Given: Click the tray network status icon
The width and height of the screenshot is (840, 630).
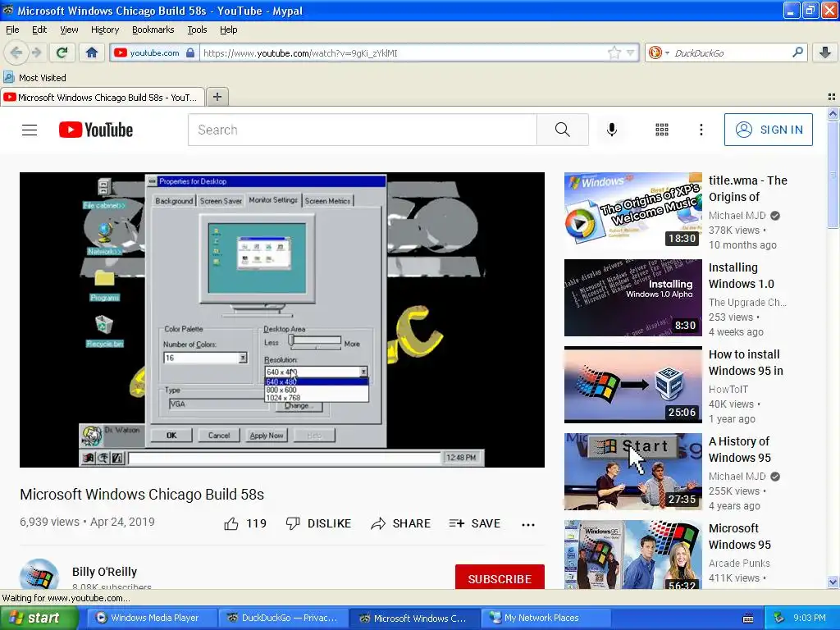Looking at the screenshot, I should tap(779, 619).
